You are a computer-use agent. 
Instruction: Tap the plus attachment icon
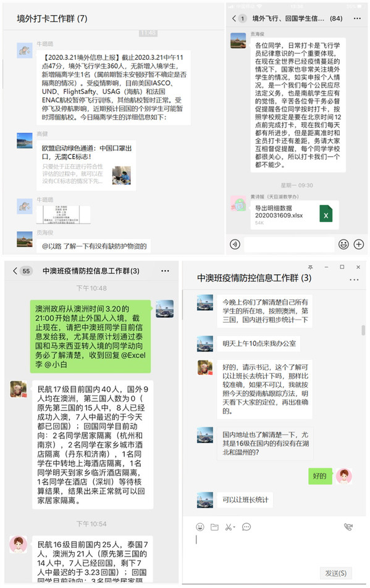tap(359, 244)
